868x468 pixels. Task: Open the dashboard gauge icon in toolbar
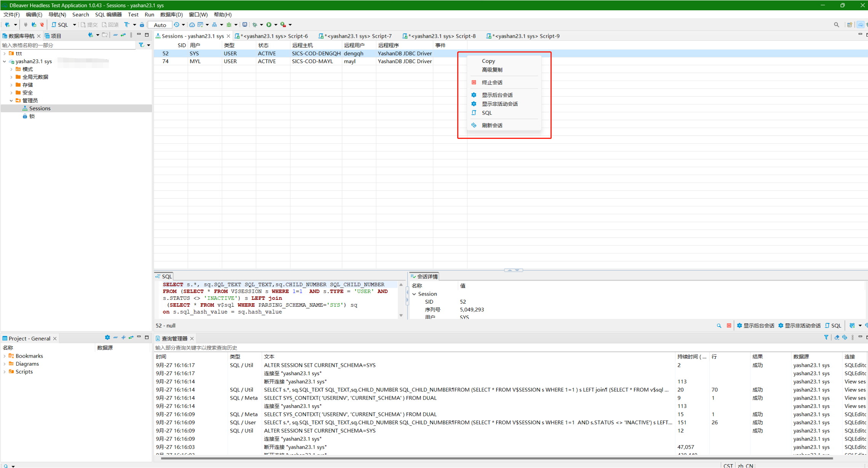192,25
